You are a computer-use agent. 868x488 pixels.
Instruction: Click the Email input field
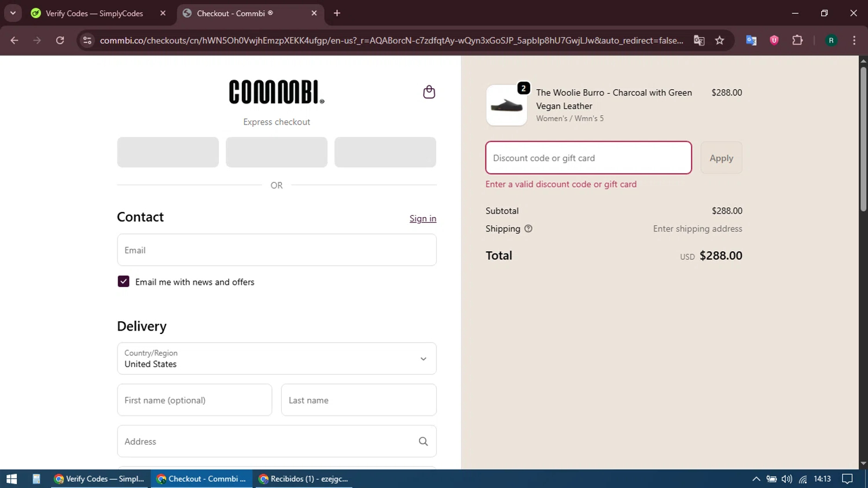(x=277, y=250)
